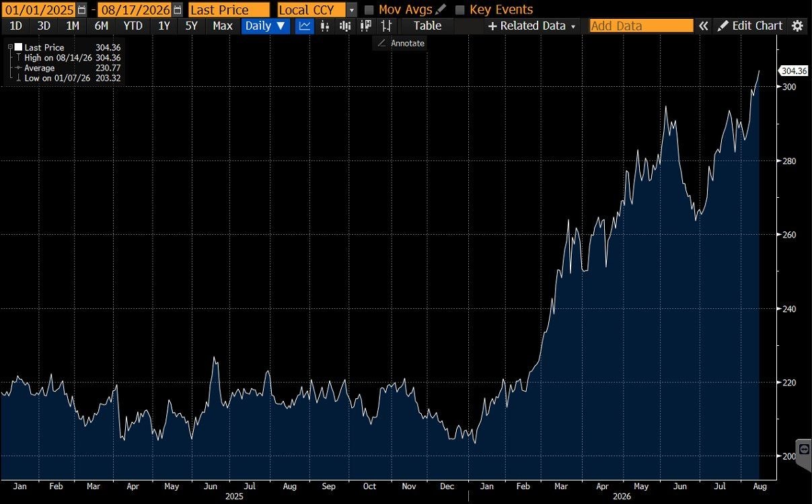Click the Edit Chart button
The height and width of the screenshot is (504, 812).
750,26
